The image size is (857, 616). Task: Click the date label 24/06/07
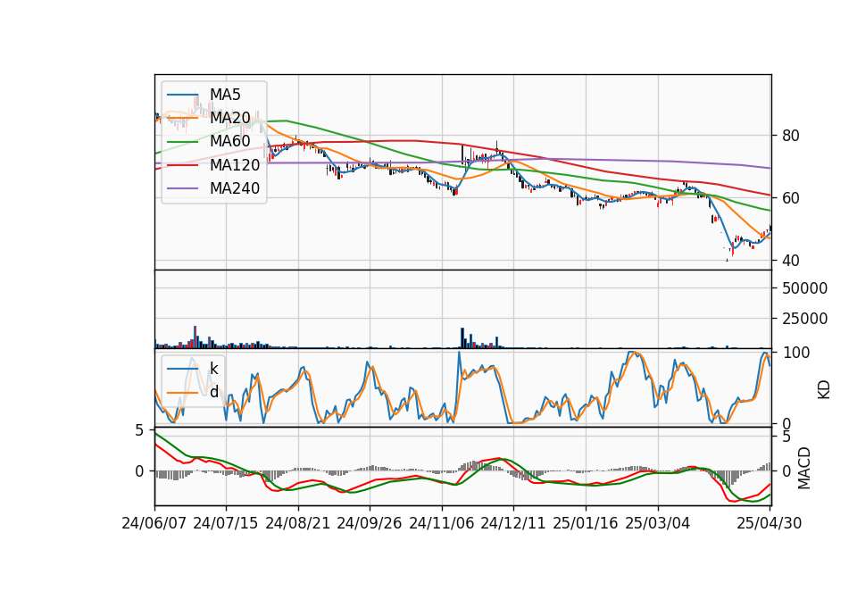(x=154, y=523)
